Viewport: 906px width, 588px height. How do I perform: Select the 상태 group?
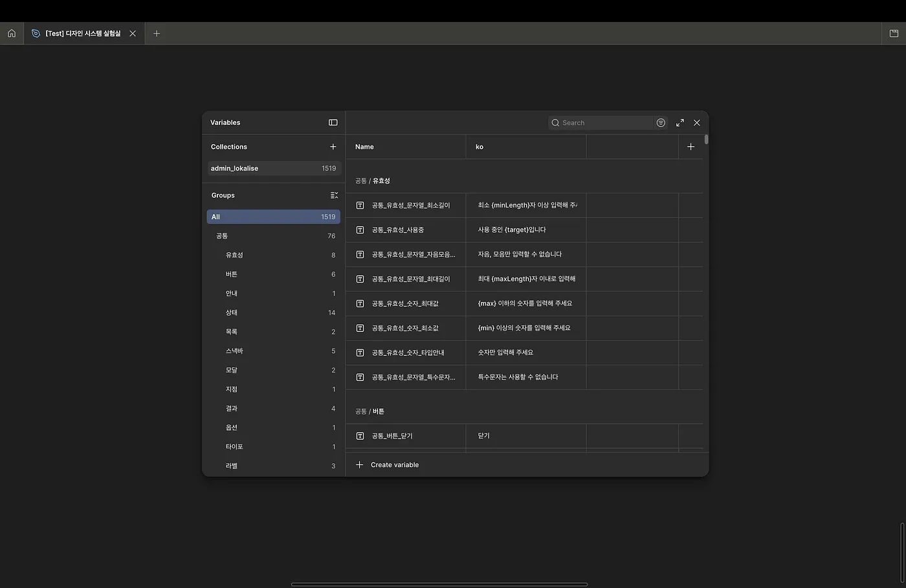pos(274,312)
